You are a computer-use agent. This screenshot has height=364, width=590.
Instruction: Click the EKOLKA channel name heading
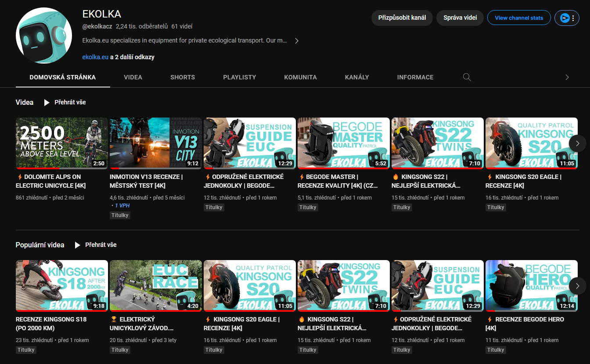[102, 14]
